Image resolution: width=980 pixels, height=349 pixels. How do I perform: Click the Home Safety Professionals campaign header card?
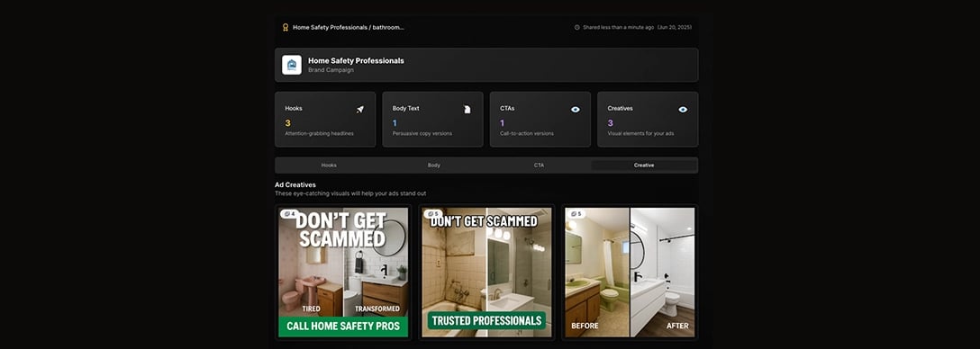tap(486, 65)
